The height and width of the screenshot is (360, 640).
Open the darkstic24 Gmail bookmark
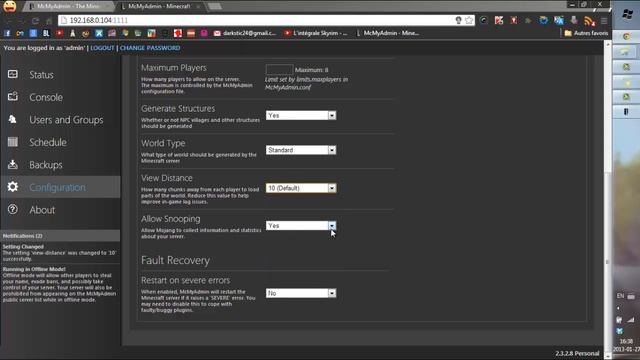(245, 33)
